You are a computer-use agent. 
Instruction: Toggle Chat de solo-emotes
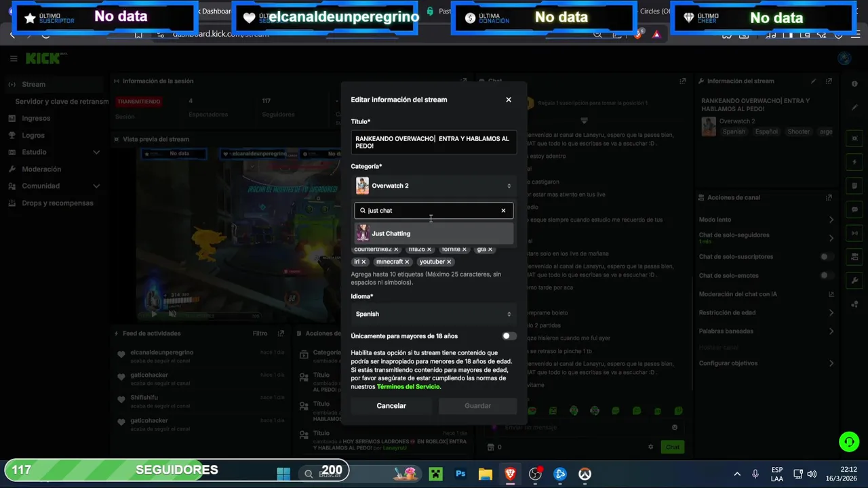tap(826, 275)
